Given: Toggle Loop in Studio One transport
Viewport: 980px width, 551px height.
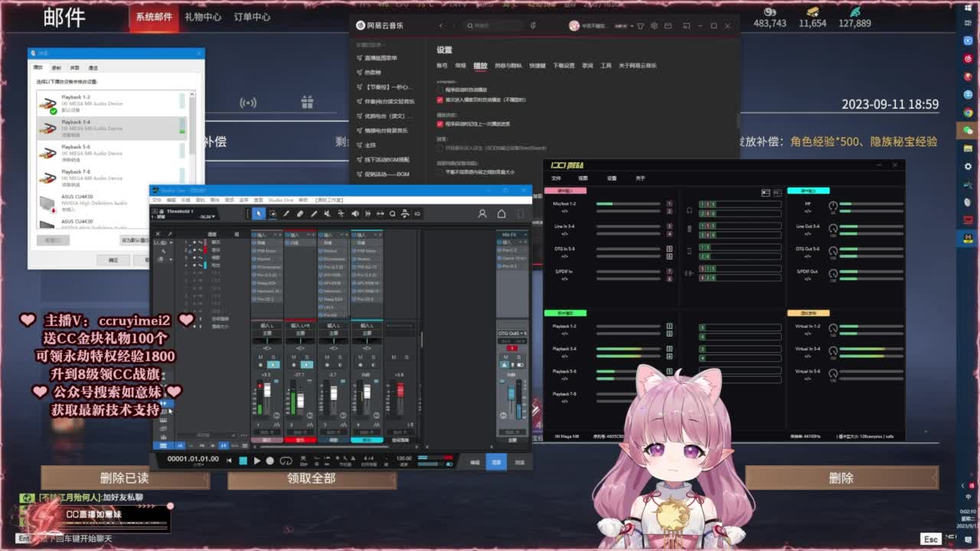Looking at the screenshot, I should click(286, 461).
